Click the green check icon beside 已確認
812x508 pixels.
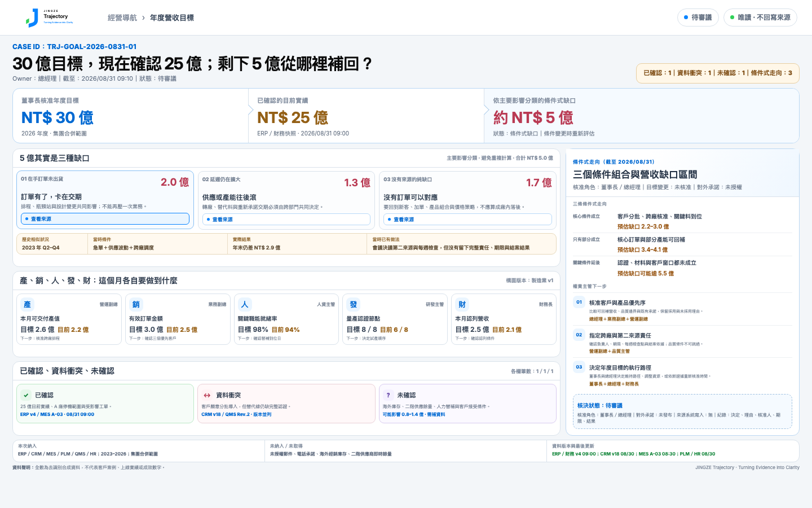click(26, 395)
